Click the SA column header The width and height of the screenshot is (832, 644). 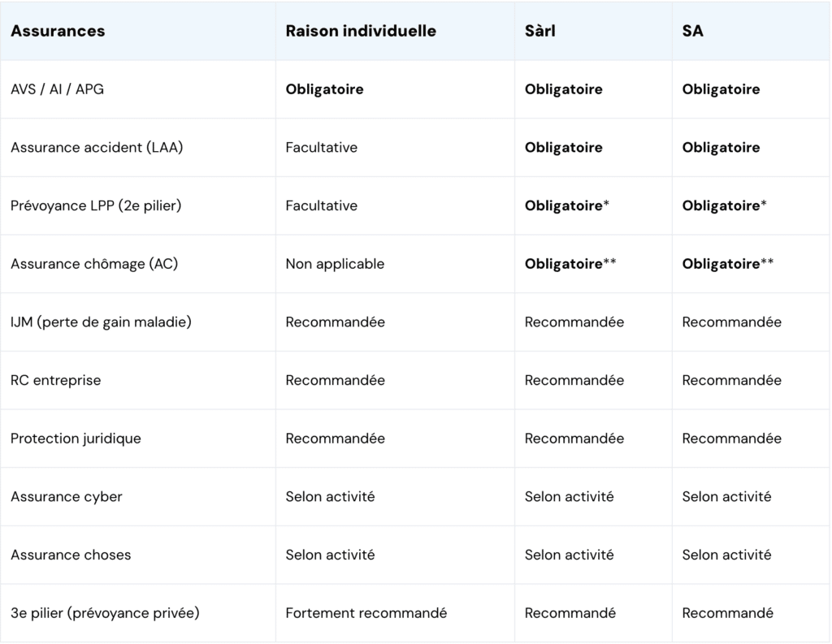pos(693,31)
